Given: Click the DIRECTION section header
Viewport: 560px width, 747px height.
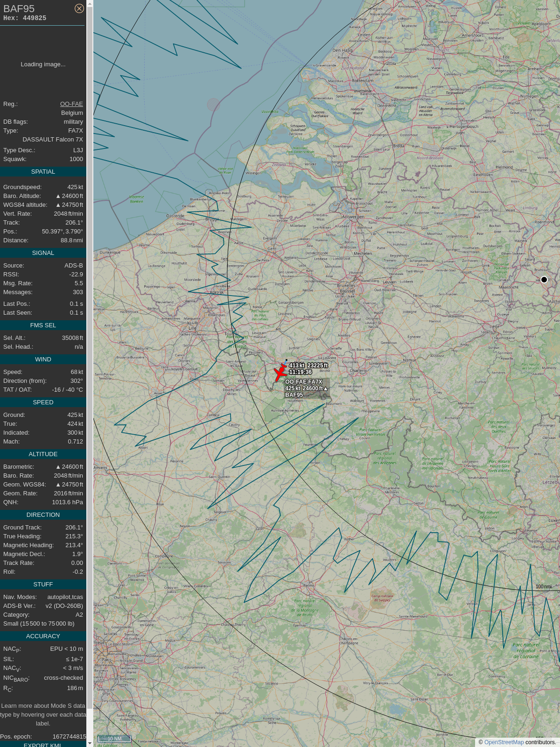Looking at the screenshot, I should coord(43,515).
